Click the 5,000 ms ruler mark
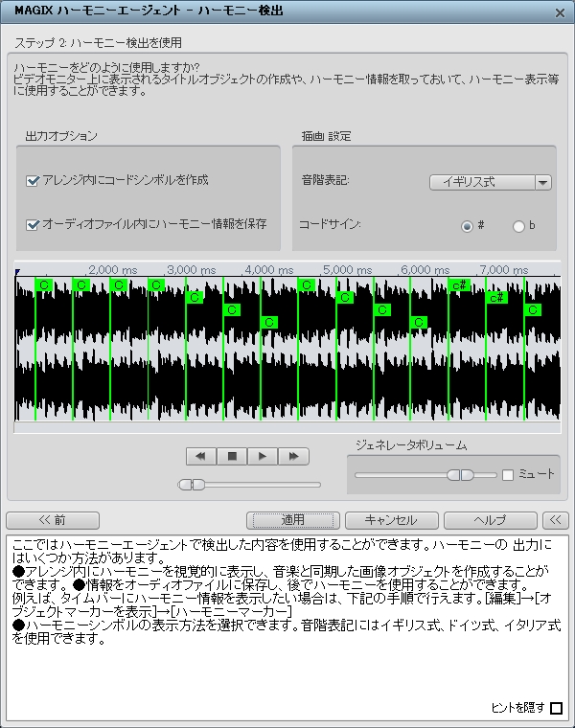575x728 pixels. [x=348, y=270]
